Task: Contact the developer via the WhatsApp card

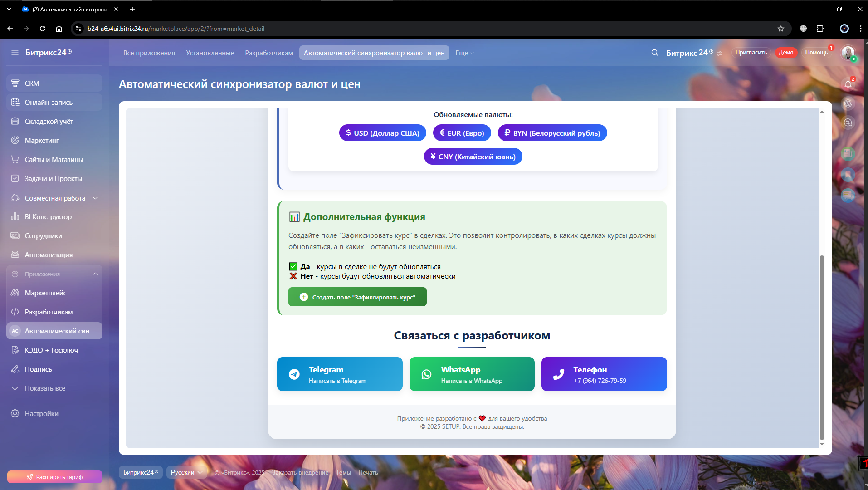Action: click(x=472, y=374)
